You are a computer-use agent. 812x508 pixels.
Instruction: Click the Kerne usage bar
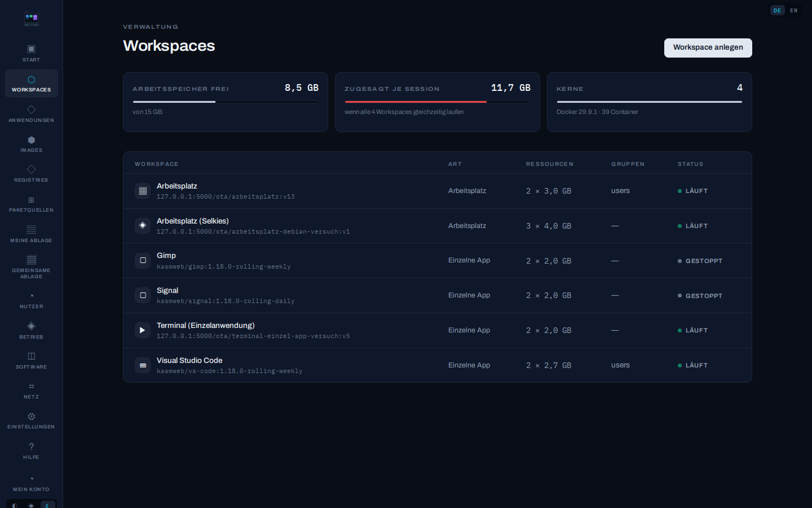click(x=650, y=102)
